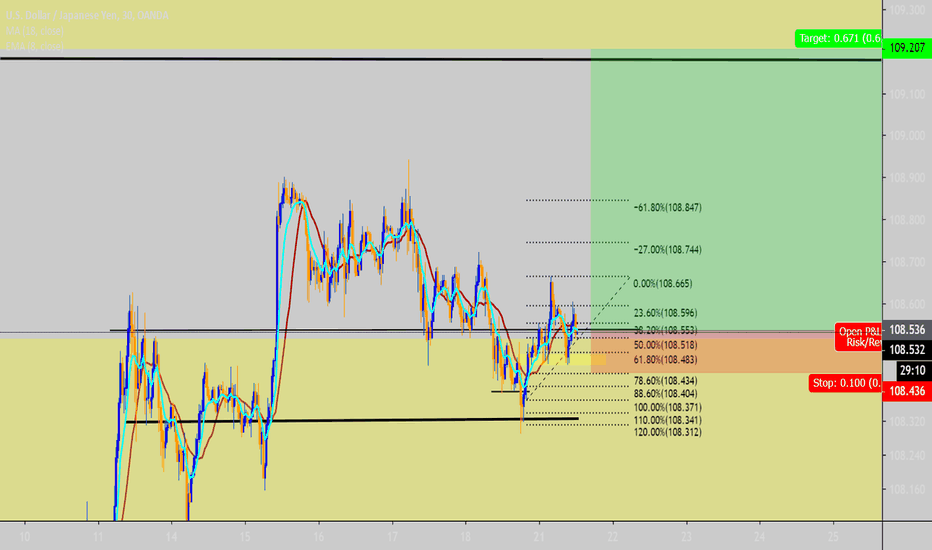Select the thick black horizontal line near 109.200

(x=440, y=59)
